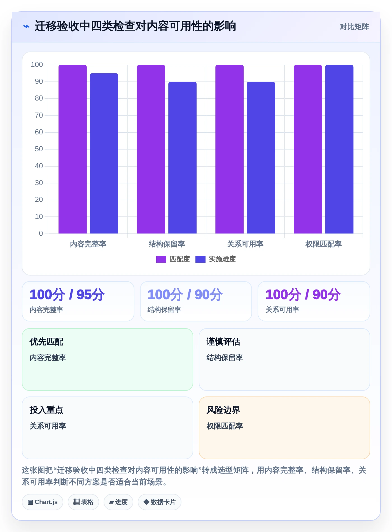Select the blue 关系可用率 实施难度 bar
392x532 pixels.
point(261,158)
